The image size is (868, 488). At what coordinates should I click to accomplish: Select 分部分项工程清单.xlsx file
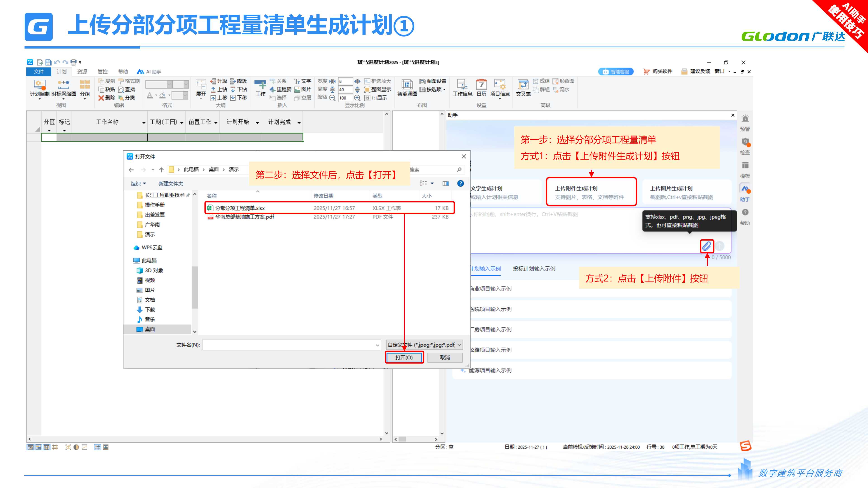click(240, 208)
